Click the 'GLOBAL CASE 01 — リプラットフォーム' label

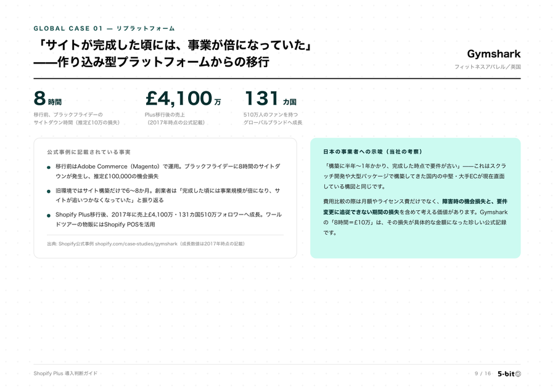(x=104, y=28)
